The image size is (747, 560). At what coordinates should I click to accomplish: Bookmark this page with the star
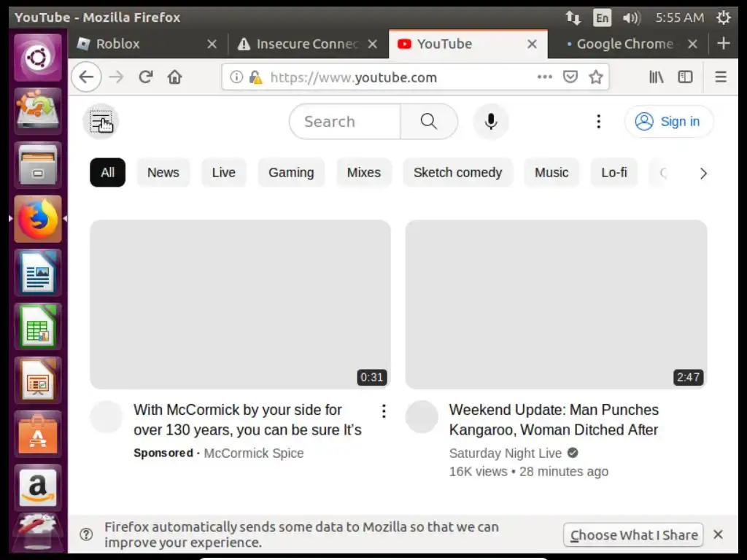pyautogui.click(x=596, y=77)
